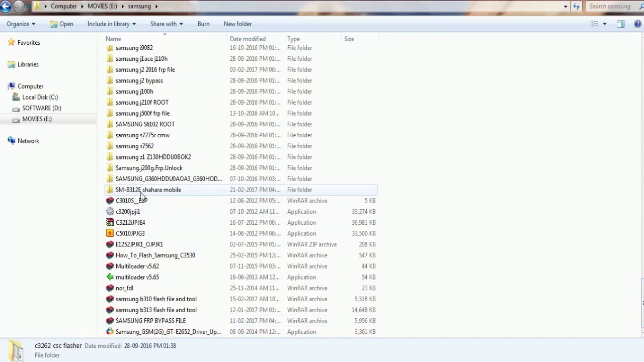Click Computer in the address breadcrumb
The width and height of the screenshot is (644, 362).
[x=64, y=7]
